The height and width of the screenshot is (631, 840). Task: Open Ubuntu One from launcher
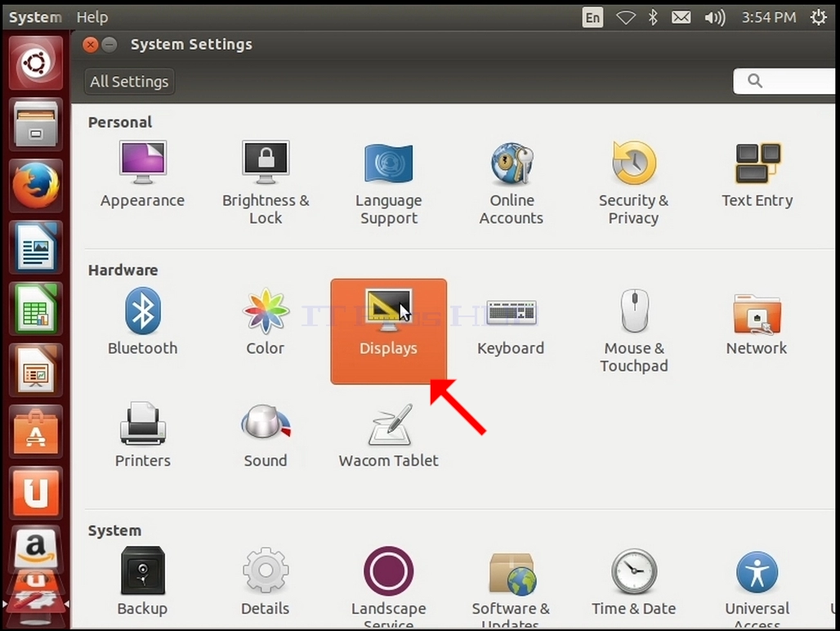coord(36,493)
